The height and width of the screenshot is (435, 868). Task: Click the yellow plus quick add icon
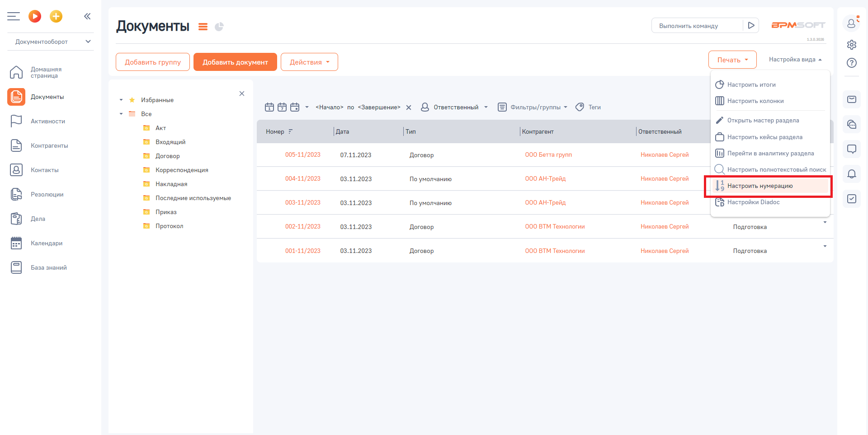click(56, 16)
